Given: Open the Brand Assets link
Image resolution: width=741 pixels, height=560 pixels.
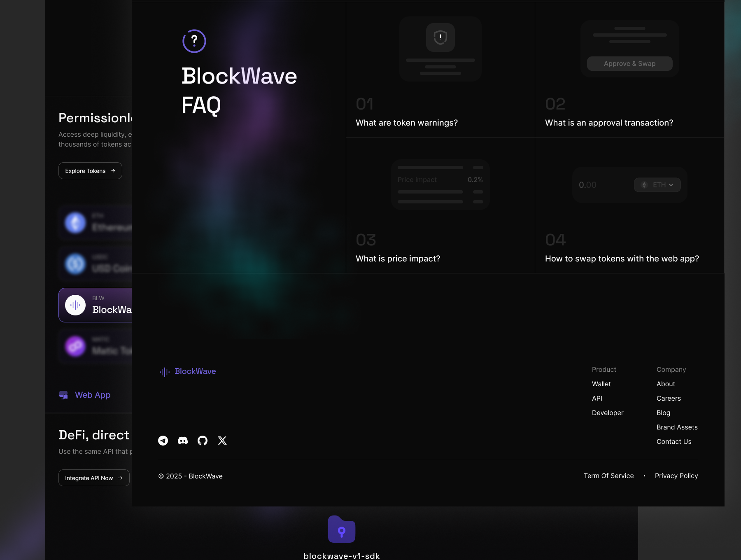Looking at the screenshot, I should (677, 427).
